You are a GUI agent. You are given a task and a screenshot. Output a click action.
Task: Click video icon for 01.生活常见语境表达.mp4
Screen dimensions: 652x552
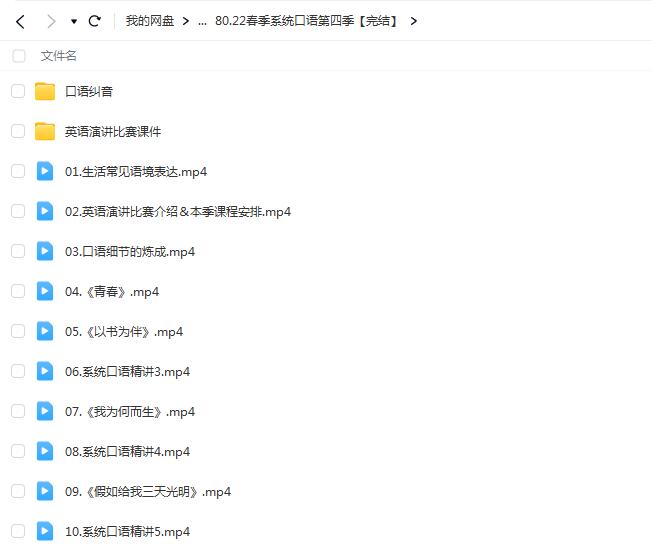45,171
